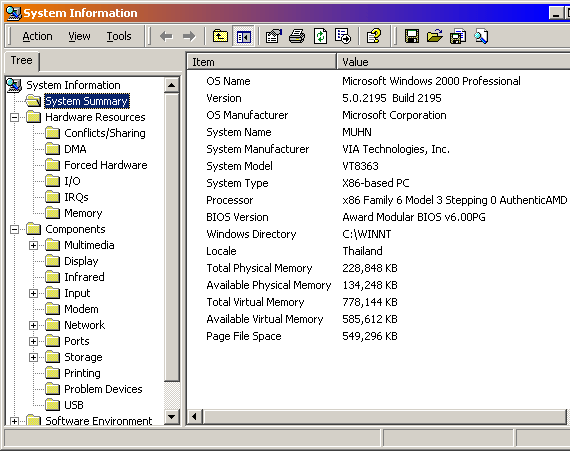Screen dimensions: 570x451
Task: Open the Properties toolbar icon
Action: pos(273,36)
